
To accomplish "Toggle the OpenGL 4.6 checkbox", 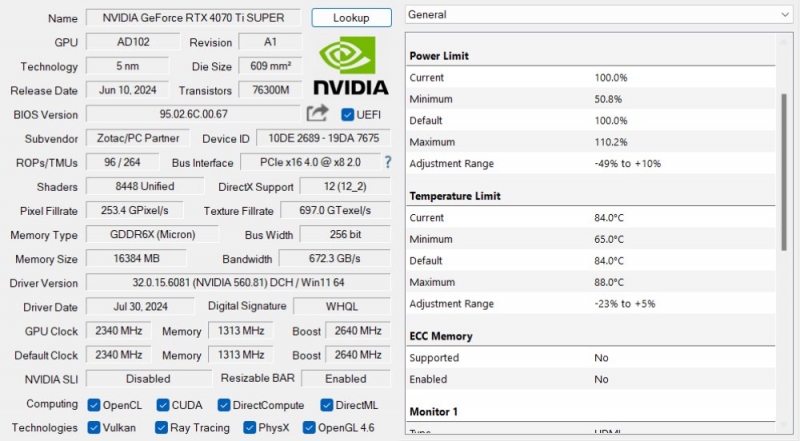I will 307,428.
